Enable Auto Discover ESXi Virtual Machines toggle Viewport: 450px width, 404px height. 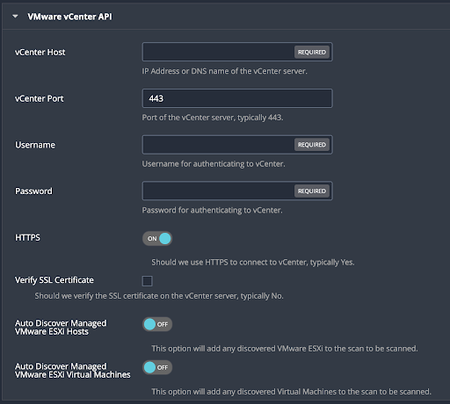click(157, 367)
